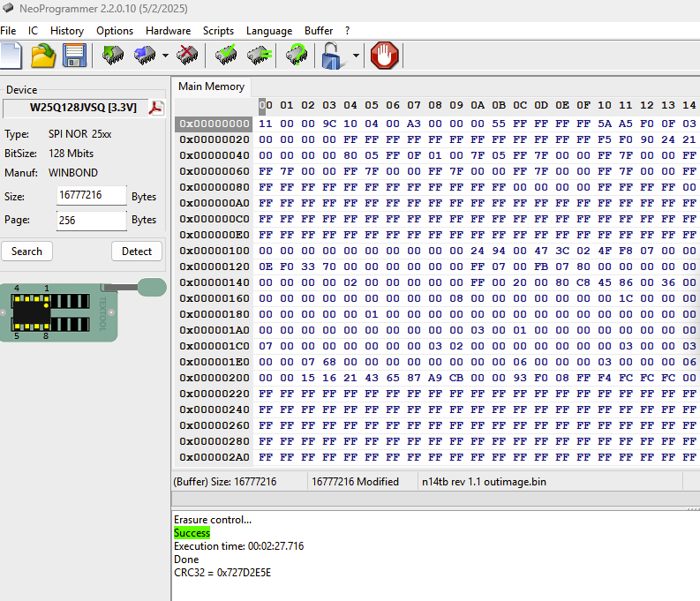Select address row 0x000002A0

(215, 457)
